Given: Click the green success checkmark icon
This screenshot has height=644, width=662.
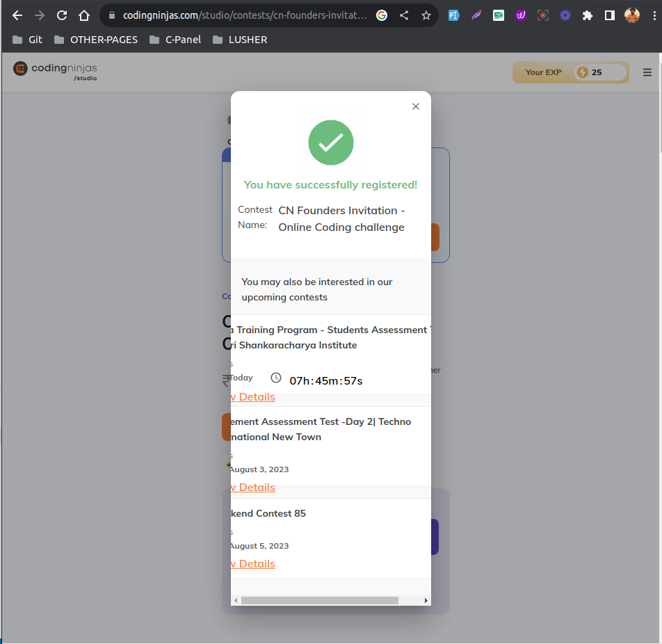Looking at the screenshot, I should (x=330, y=143).
